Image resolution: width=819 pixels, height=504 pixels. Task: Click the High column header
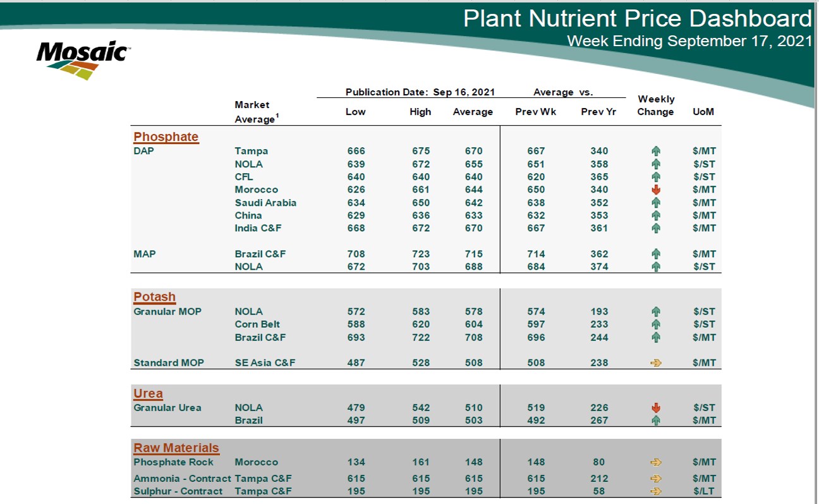tap(420, 112)
